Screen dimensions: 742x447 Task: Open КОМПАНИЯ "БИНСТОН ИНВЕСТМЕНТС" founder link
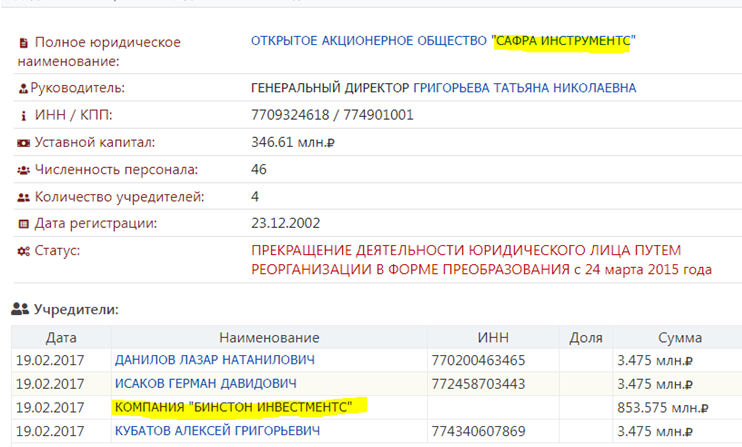(233, 407)
